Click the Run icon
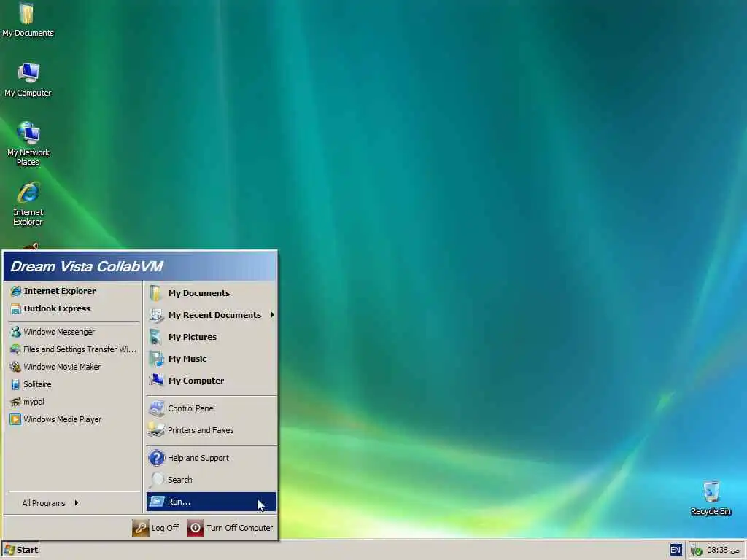The width and height of the screenshot is (747, 560). coord(156,502)
